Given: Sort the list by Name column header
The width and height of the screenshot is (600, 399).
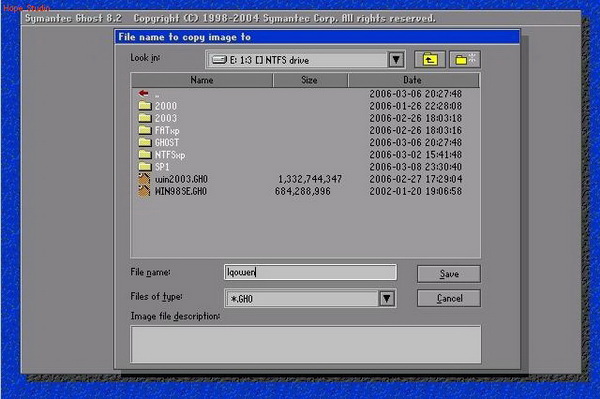Looking at the screenshot, I should pos(202,80).
